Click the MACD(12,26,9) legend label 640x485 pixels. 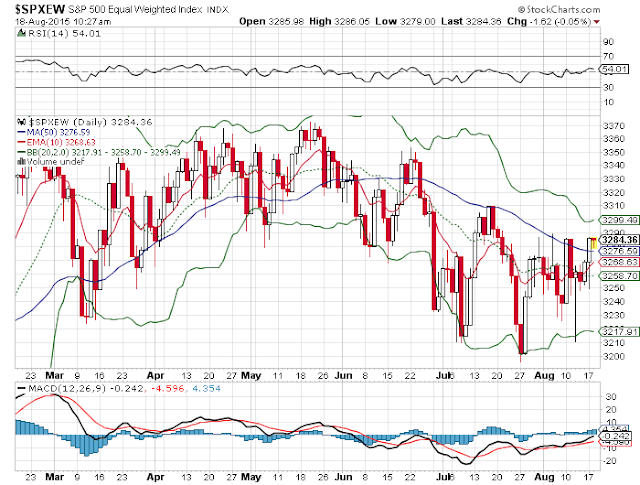click(67, 389)
